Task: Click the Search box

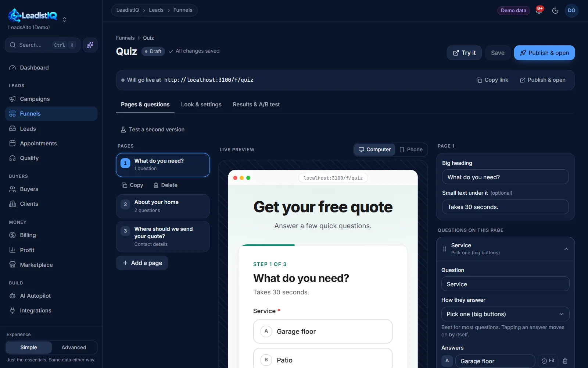Action: [43, 45]
